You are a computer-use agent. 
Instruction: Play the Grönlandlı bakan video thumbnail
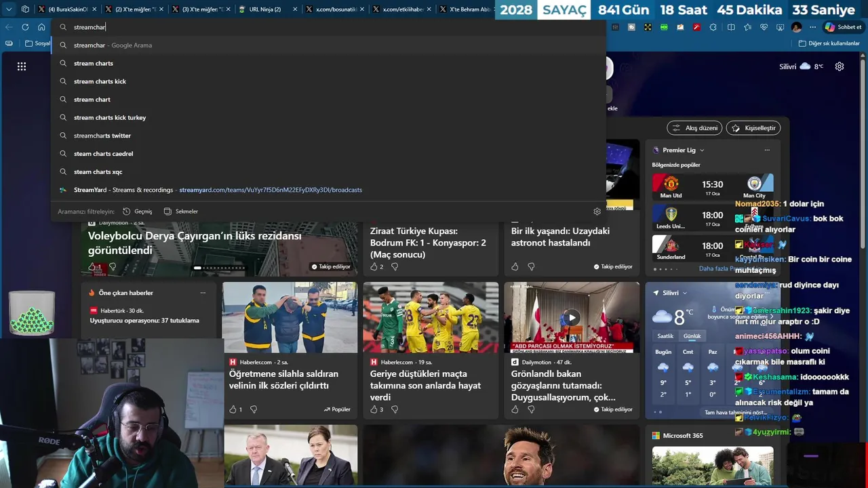[572, 317]
